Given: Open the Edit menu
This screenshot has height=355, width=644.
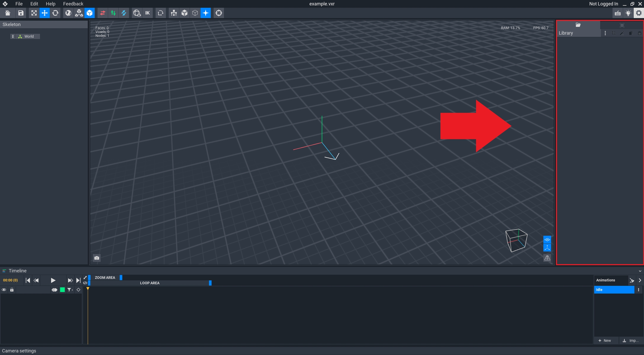Looking at the screenshot, I should [x=34, y=4].
